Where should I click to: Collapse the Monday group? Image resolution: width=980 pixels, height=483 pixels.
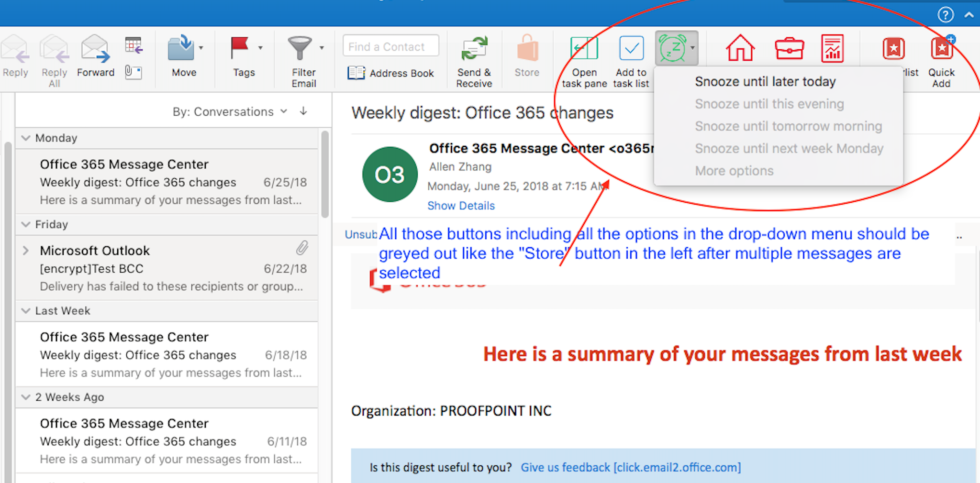tap(25, 138)
